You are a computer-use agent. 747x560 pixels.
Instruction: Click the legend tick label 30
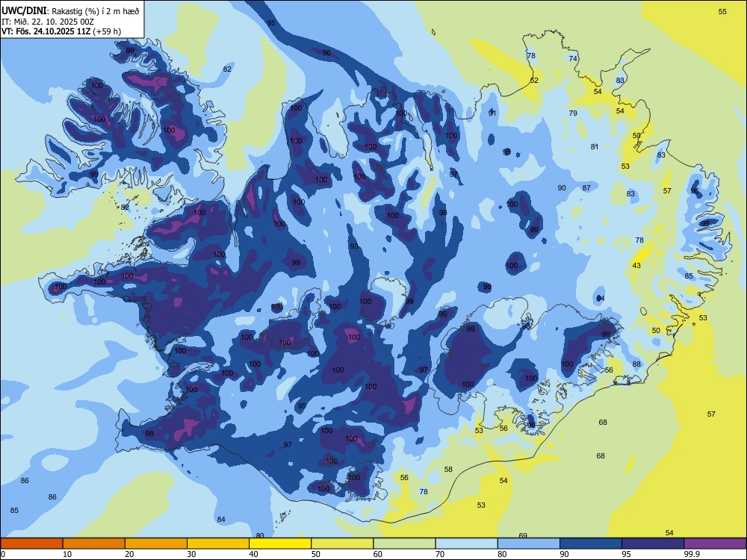coord(191,554)
